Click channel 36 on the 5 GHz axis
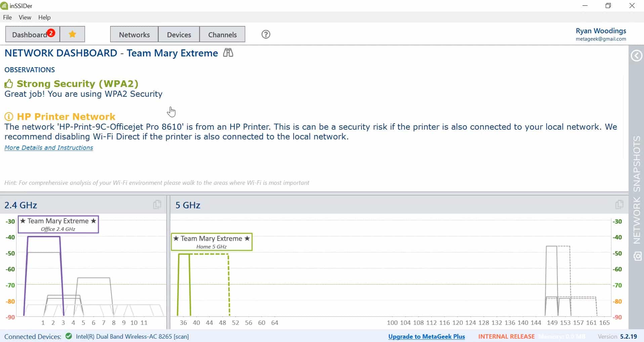 183,323
